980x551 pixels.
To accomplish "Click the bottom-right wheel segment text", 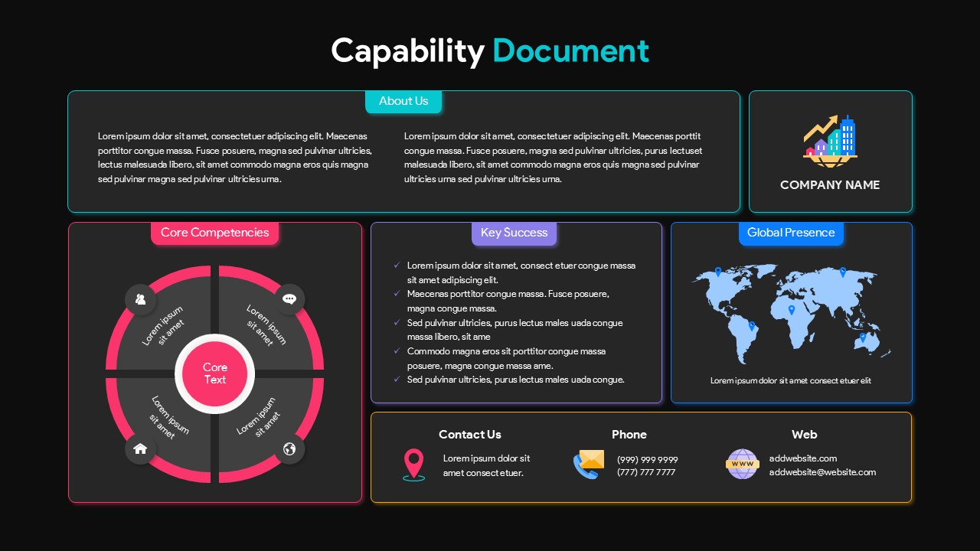I will coord(259,417).
